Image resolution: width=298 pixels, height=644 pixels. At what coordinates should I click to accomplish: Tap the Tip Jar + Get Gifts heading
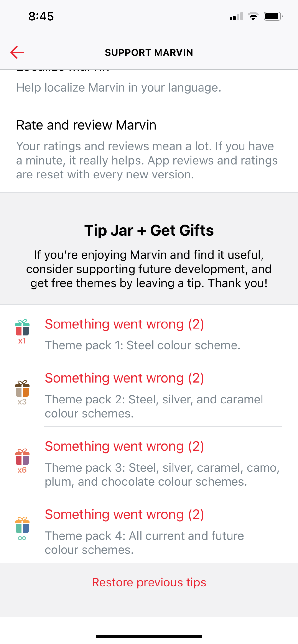(149, 230)
